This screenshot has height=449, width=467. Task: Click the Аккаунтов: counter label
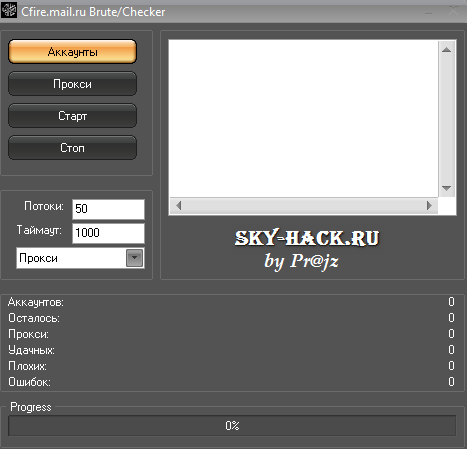(36, 302)
